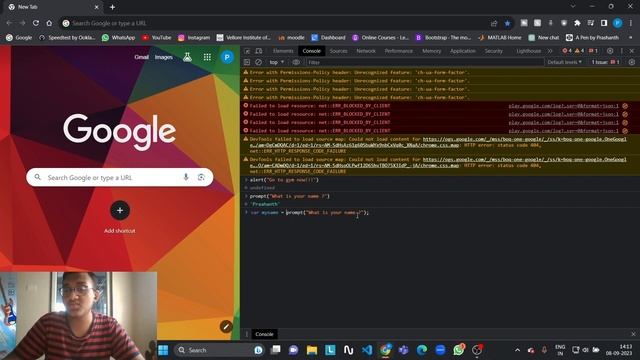This screenshot has height=360, width=640.
Task: Open the Performance tab
Action: (x=398, y=51)
